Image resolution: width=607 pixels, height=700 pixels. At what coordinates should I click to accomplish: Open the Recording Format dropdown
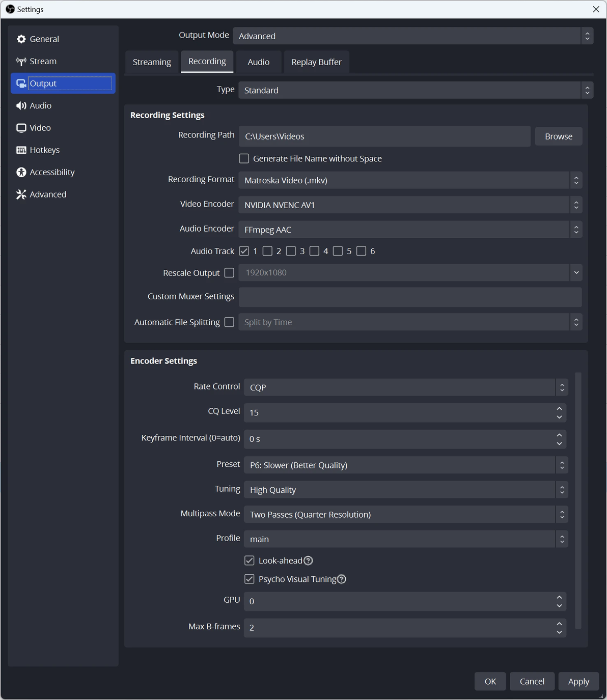410,180
